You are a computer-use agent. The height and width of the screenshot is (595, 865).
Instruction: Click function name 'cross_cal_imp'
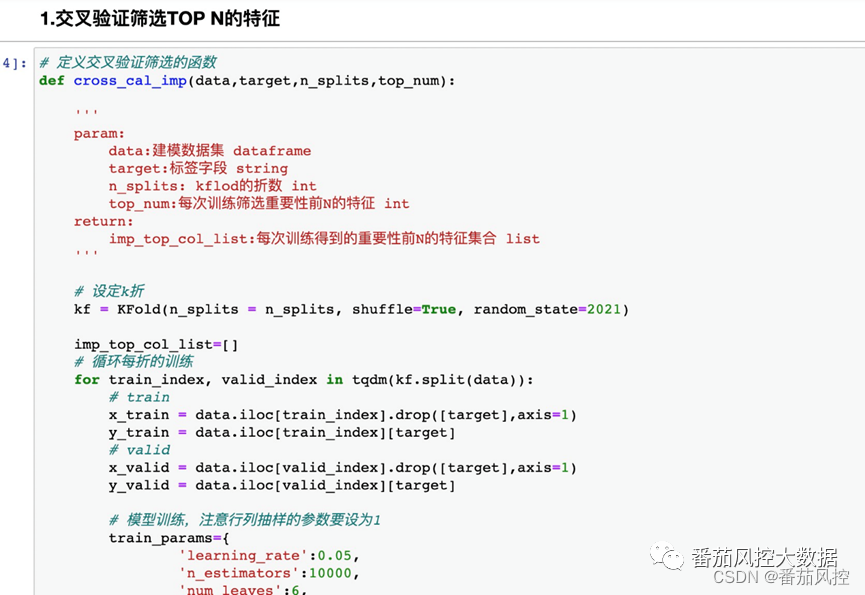point(130,81)
